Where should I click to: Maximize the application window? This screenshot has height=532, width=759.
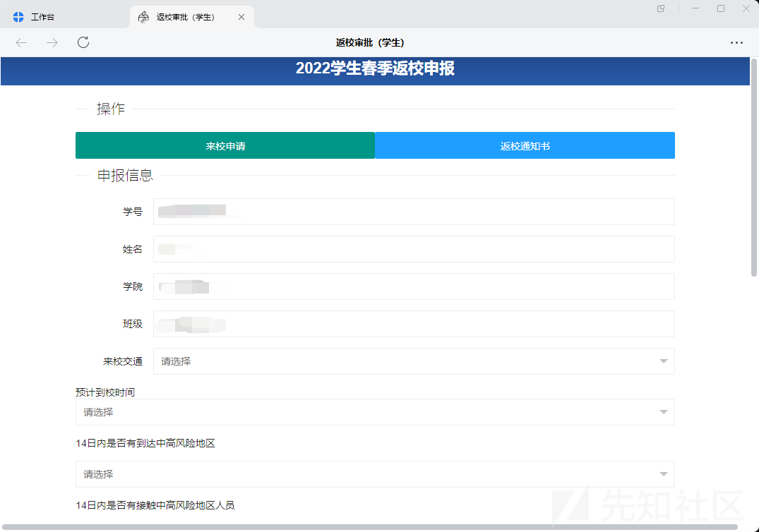pyautogui.click(x=721, y=8)
